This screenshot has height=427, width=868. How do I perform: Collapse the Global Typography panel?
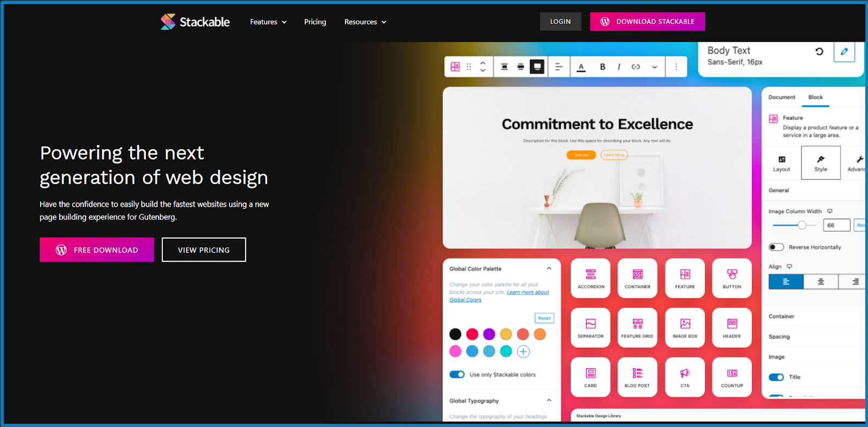[549, 400]
